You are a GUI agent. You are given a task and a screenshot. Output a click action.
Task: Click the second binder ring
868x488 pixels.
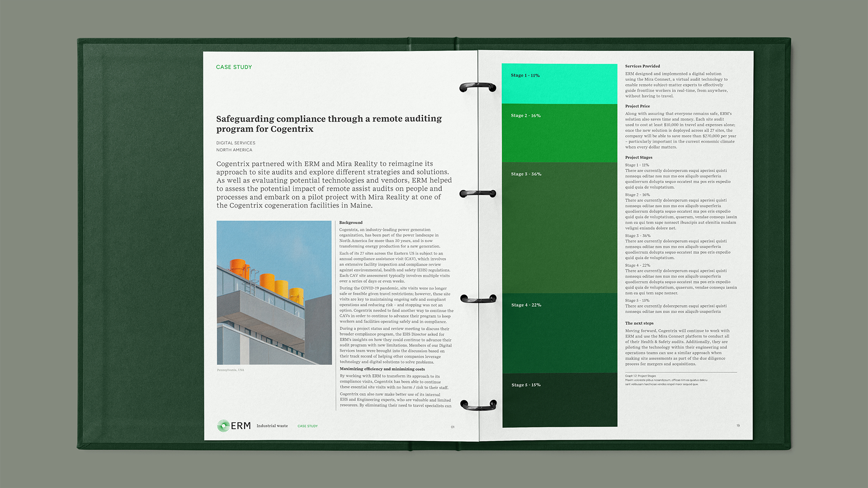pos(477,193)
